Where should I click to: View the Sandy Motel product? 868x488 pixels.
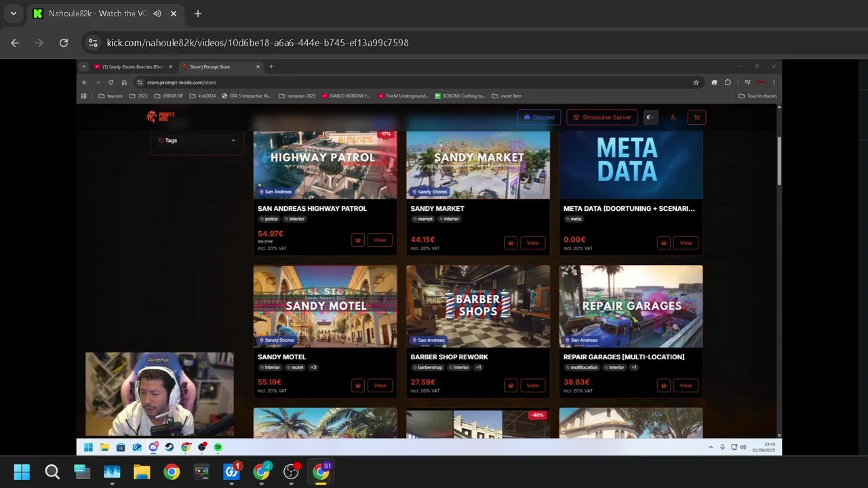380,385
